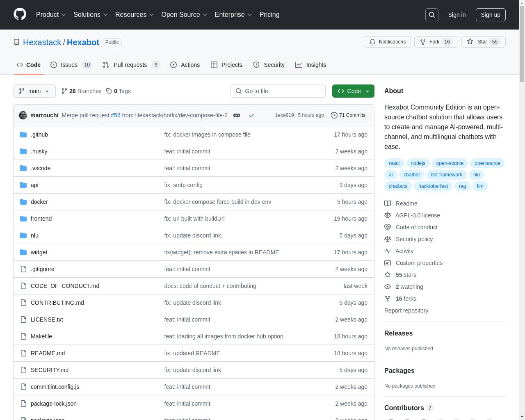Click the scale icon beside AGPL-3.0 license
This screenshot has height=420, width=525.
point(388,215)
